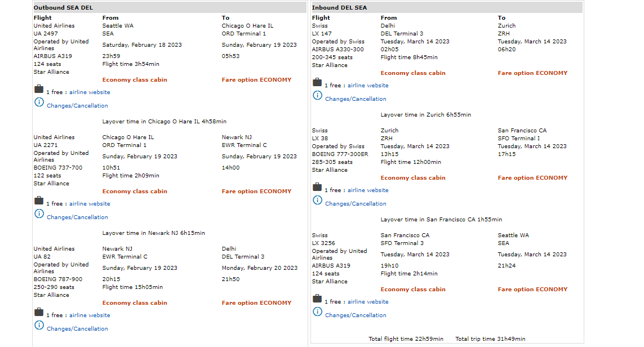Follow airline website link for UA 82
644x347 pixels.
pos(90,315)
